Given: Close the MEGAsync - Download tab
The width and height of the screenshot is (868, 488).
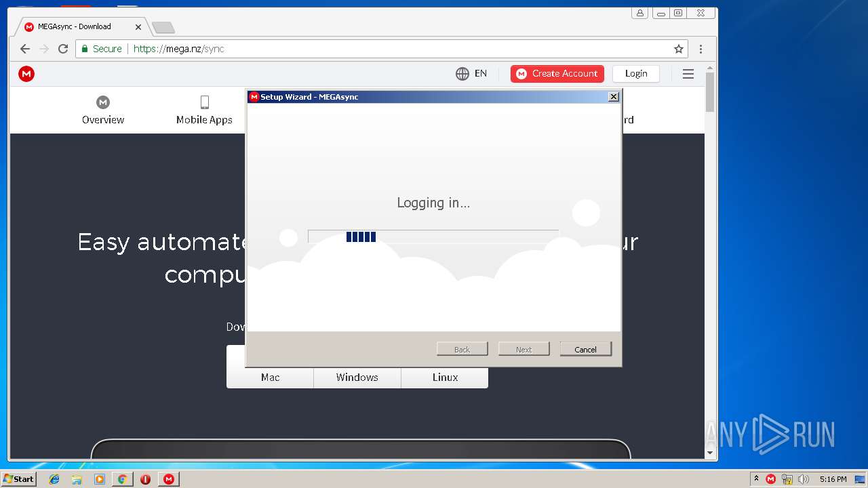Looking at the screenshot, I should click(138, 27).
